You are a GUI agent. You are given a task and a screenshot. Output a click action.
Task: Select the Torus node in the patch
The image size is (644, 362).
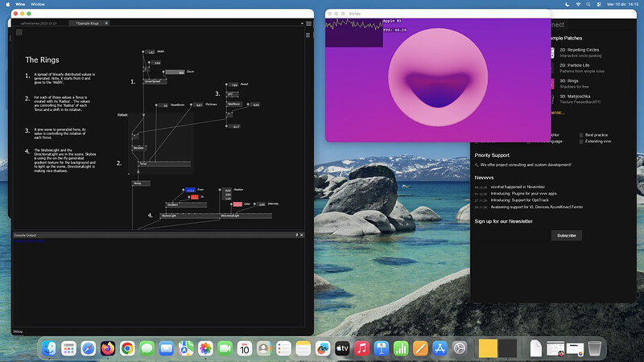coord(143,163)
